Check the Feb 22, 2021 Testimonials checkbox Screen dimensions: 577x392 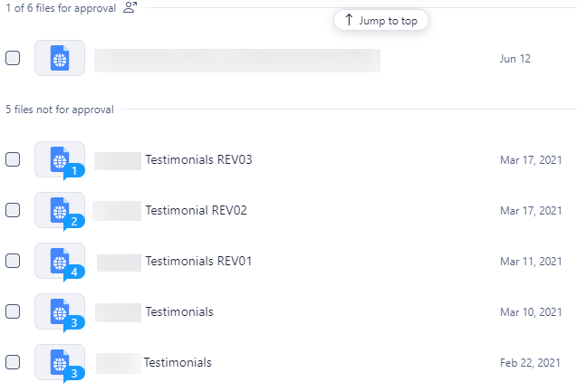click(x=13, y=362)
